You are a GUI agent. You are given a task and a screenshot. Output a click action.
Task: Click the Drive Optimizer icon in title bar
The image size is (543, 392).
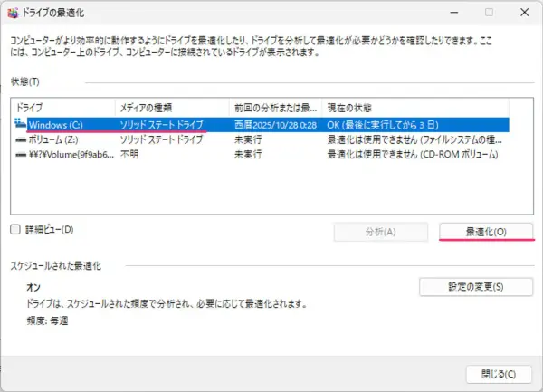click(13, 13)
